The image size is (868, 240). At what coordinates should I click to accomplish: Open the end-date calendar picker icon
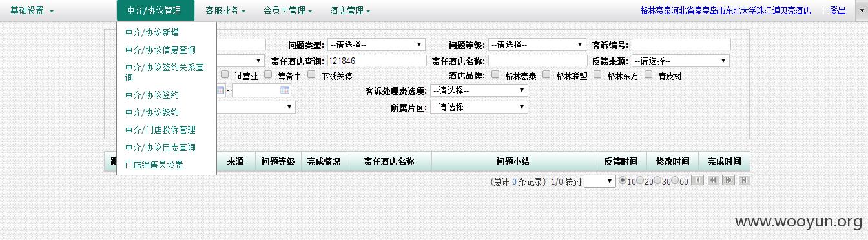click(x=285, y=90)
